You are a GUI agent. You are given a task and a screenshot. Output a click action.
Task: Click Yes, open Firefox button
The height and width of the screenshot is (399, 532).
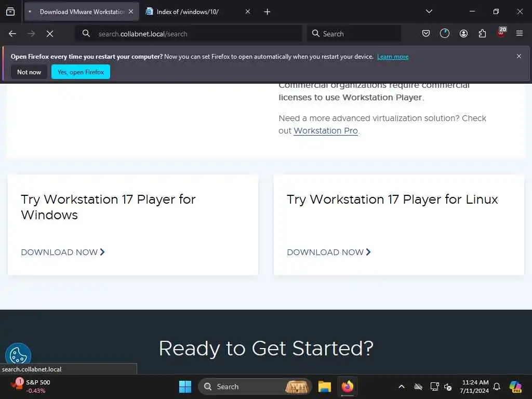pyautogui.click(x=81, y=72)
